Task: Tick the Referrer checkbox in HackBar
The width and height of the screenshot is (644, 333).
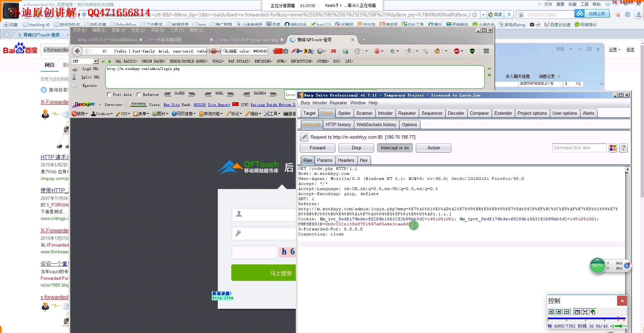Action: (139, 95)
